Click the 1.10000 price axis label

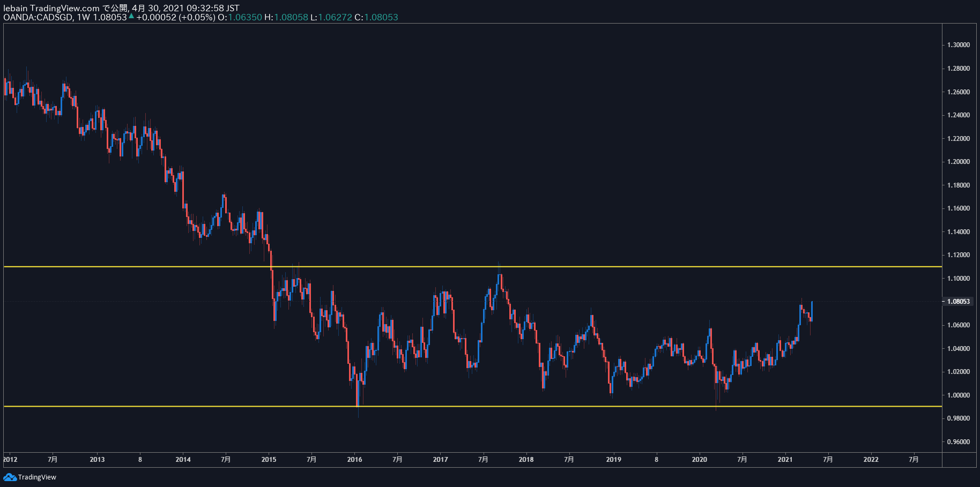[959, 279]
